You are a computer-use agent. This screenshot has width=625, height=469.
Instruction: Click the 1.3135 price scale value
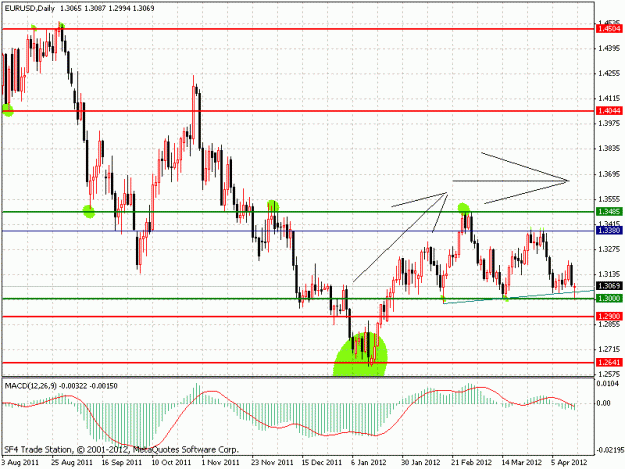click(609, 274)
